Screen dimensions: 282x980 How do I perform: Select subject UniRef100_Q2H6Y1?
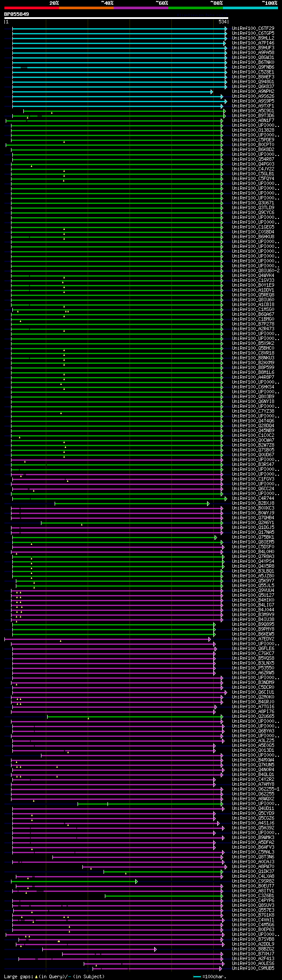(253, 523)
